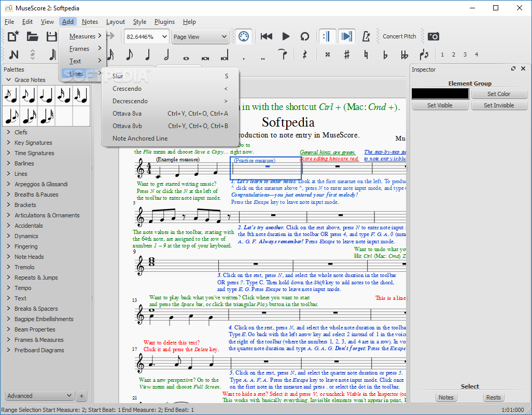Insert a rest from toolbar
Viewport: 532px width, 415px height.
point(304,54)
